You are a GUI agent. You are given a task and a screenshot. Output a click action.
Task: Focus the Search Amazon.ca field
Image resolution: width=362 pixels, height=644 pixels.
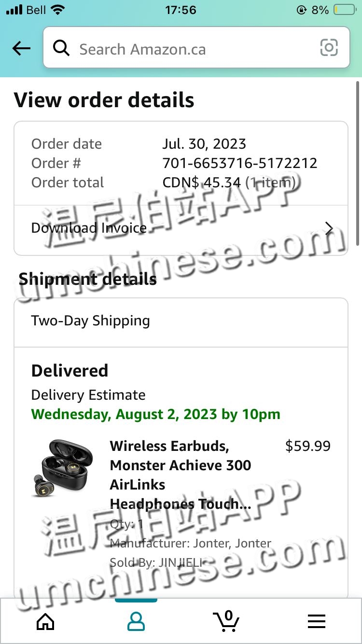(x=196, y=47)
